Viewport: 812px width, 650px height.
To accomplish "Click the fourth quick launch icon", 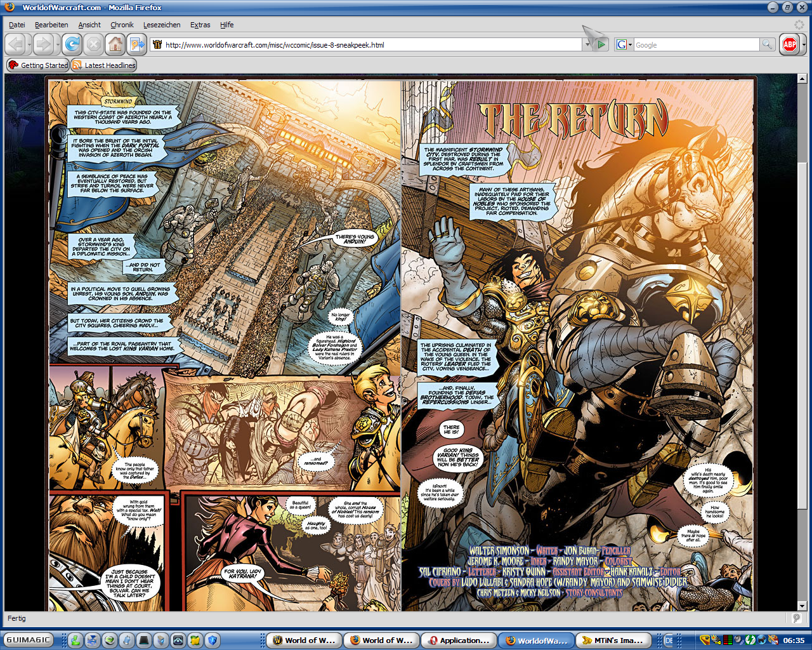I will (127, 640).
